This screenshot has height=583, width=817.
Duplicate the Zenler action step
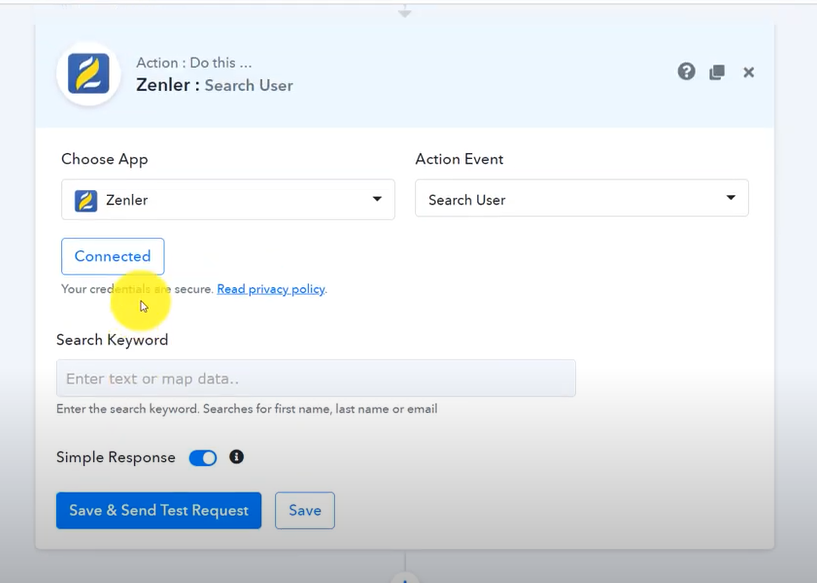[x=717, y=72]
